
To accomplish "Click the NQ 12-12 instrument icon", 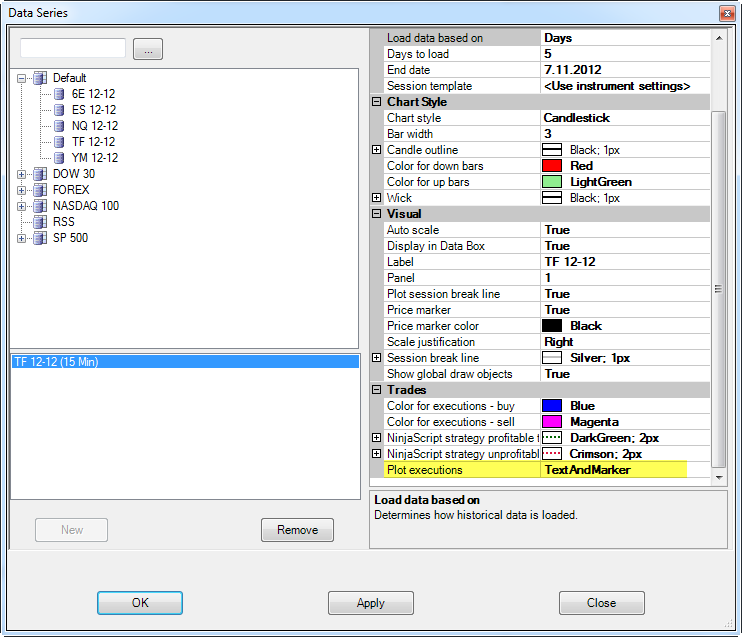I will tap(59, 126).
